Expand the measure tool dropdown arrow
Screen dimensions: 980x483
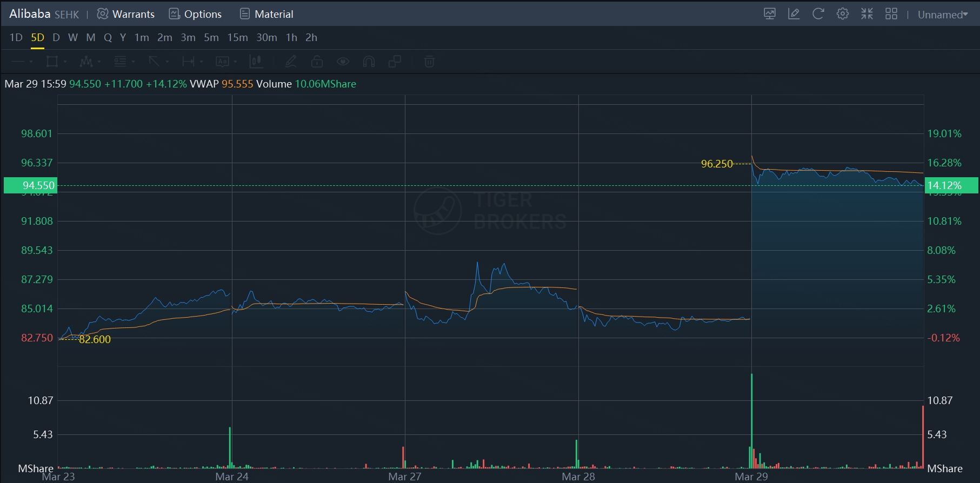pyautogui.click(x=201, y=62)
